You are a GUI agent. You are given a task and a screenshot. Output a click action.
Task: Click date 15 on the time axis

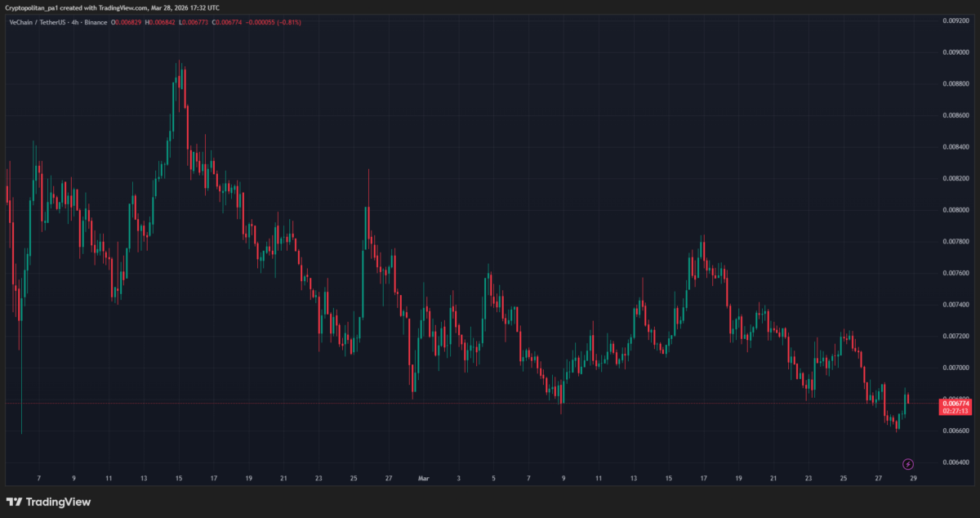click(x=178, y=478)
